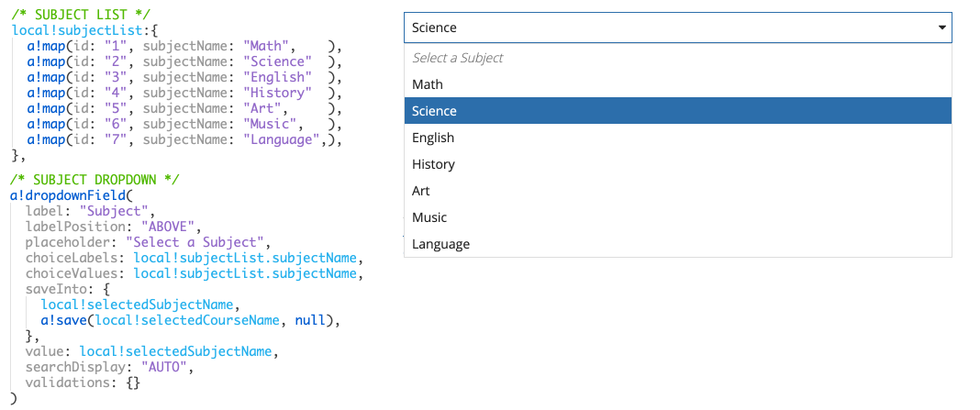Screen dimensions: 980x410
Task: Pick Music from the subject options
Action: coord(429,217)
